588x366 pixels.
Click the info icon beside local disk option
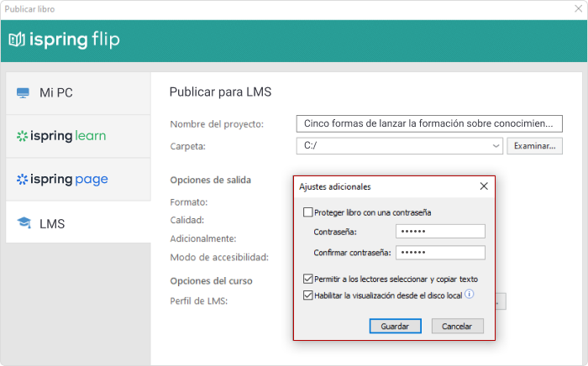pos(469,294)
